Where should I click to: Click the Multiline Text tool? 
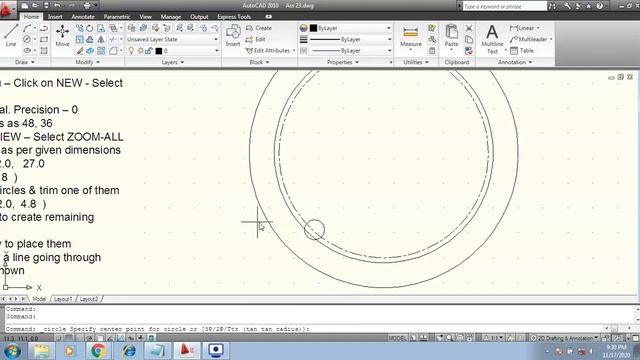tap(492, 39)
